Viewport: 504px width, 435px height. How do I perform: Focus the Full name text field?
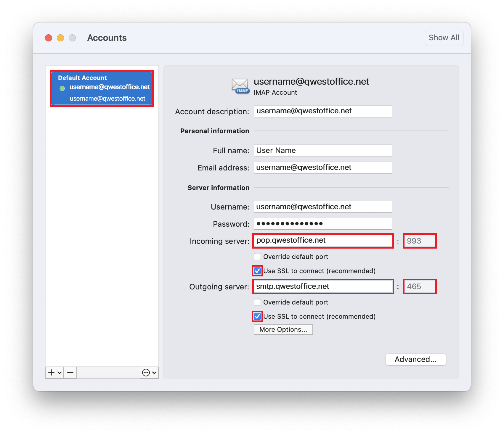(323, 150)
